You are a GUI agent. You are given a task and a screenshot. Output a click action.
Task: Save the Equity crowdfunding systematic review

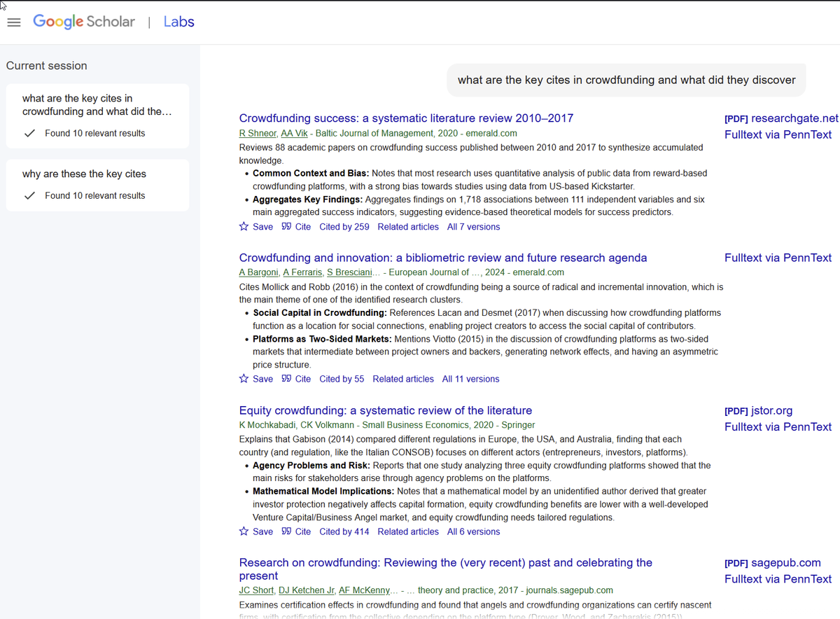click(255, 531)
